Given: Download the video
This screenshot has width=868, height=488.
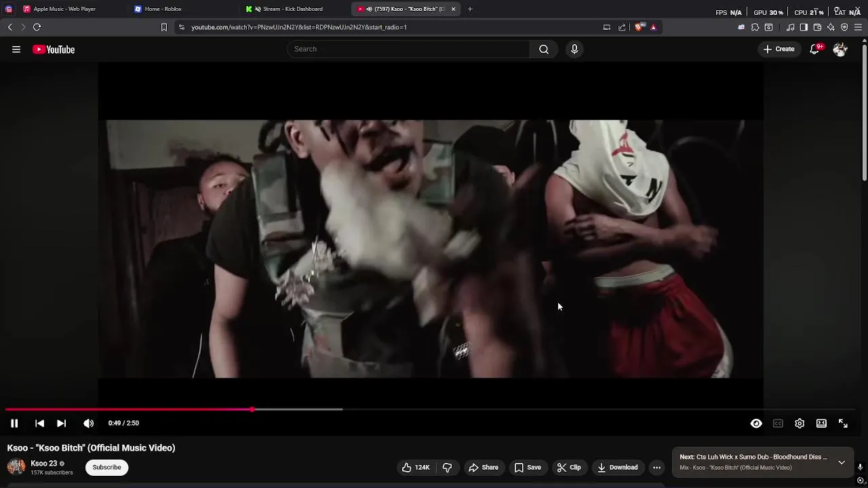Looking at the screenshot, I should (617, 467).
